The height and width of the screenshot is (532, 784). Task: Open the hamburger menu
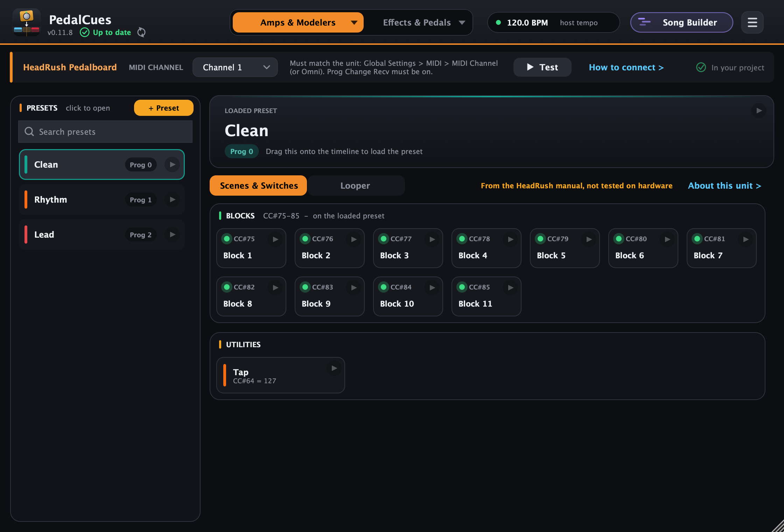point(752,22)
